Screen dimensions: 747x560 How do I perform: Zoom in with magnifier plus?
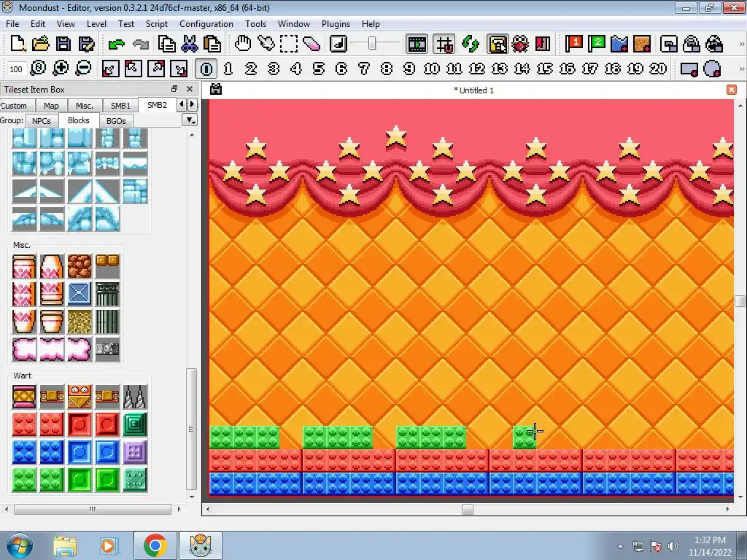point(61,69)
